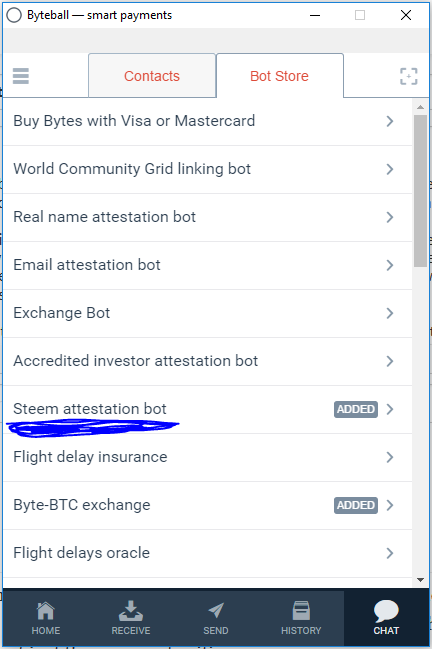The image size is (432, 649).
Task: Click ADDED badge on Byte-BTC exchange
Action: pos(356,505)
